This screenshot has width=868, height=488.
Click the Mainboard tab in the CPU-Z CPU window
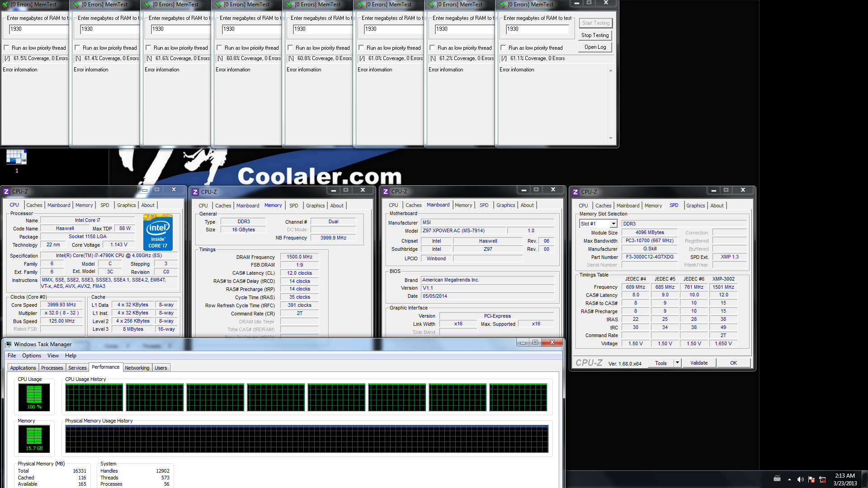coord(59,205)
